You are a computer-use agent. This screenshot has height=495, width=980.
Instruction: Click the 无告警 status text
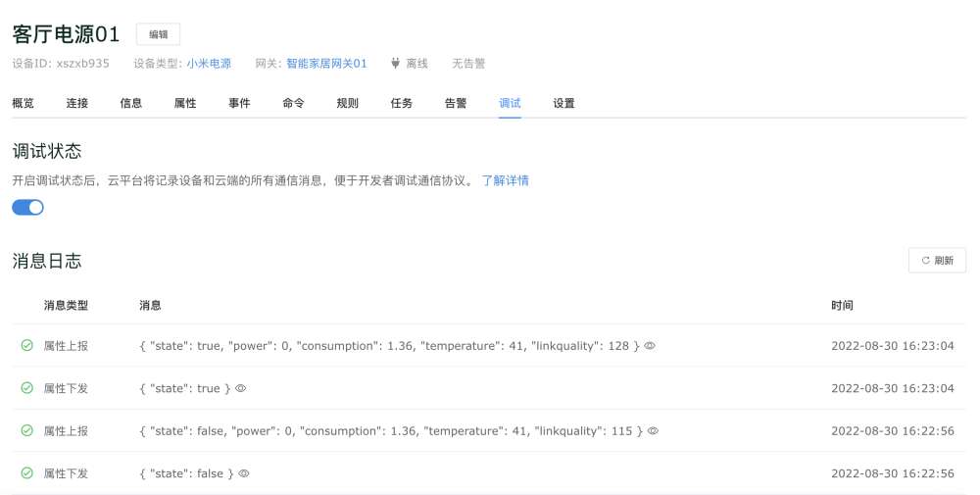tap(468, 63)
